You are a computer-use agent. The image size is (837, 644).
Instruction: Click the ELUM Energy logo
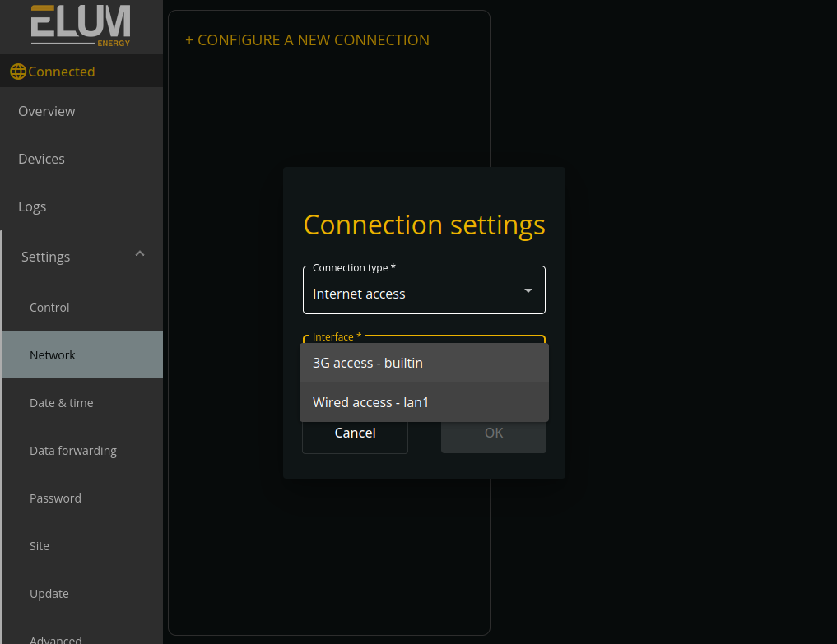coord(81,25)
